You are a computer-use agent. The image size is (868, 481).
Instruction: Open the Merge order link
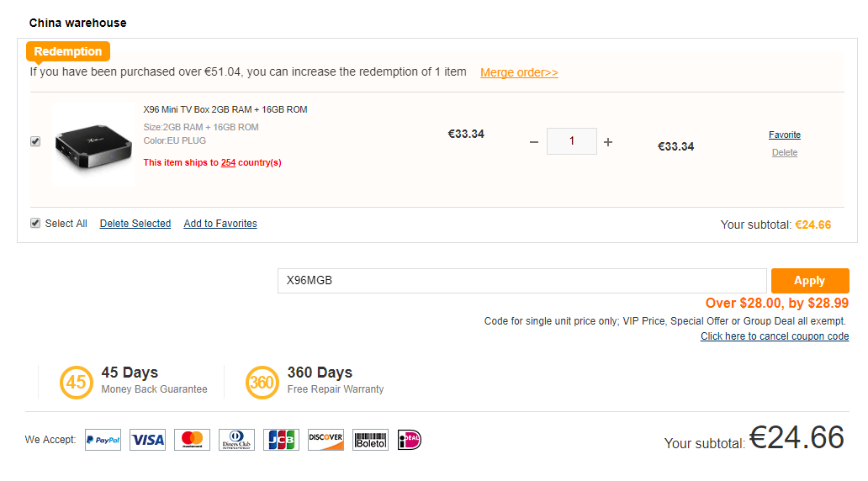(519, 72)
